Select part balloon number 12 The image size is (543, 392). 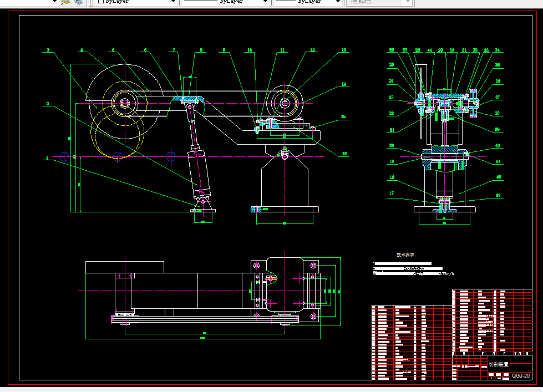tap(312, 50)
